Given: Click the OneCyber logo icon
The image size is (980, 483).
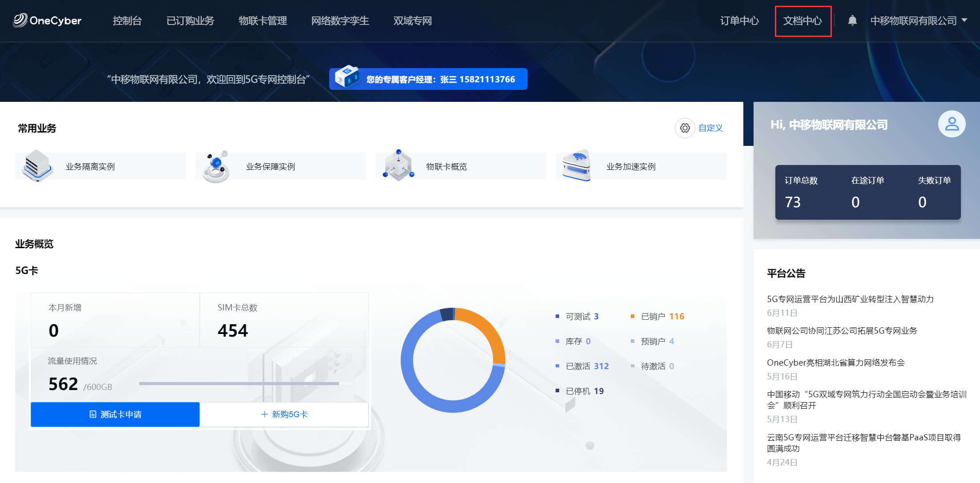Looking at the screenshot, I should coord(20,20).
